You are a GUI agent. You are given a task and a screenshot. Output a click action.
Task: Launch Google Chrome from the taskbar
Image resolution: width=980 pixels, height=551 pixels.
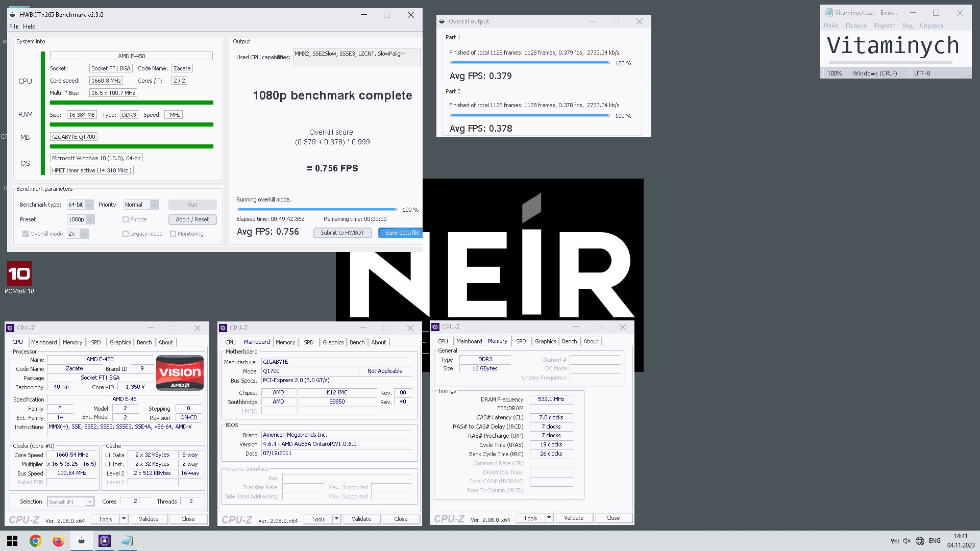point(35,541)
